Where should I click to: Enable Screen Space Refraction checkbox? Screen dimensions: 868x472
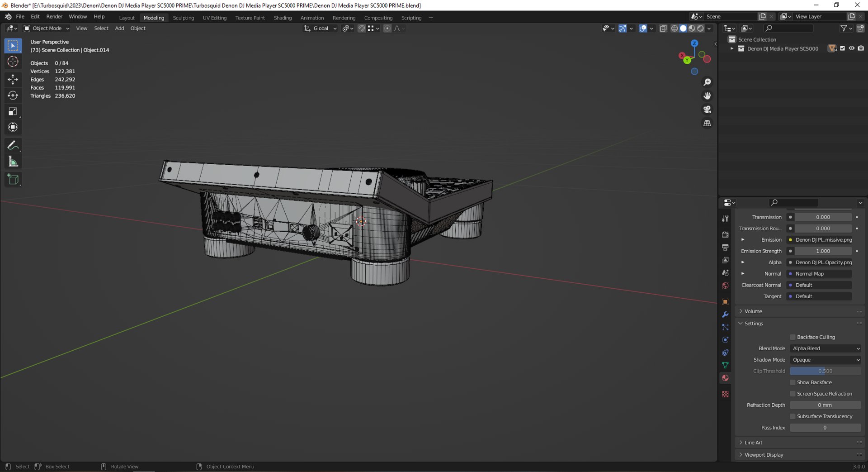pos(793,394)
